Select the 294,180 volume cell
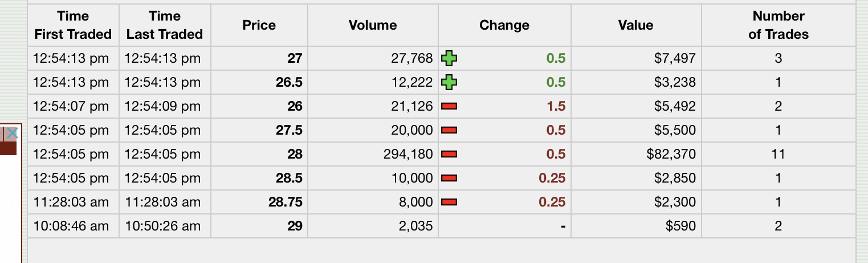The image size is (868, 263). pos(373,154)
